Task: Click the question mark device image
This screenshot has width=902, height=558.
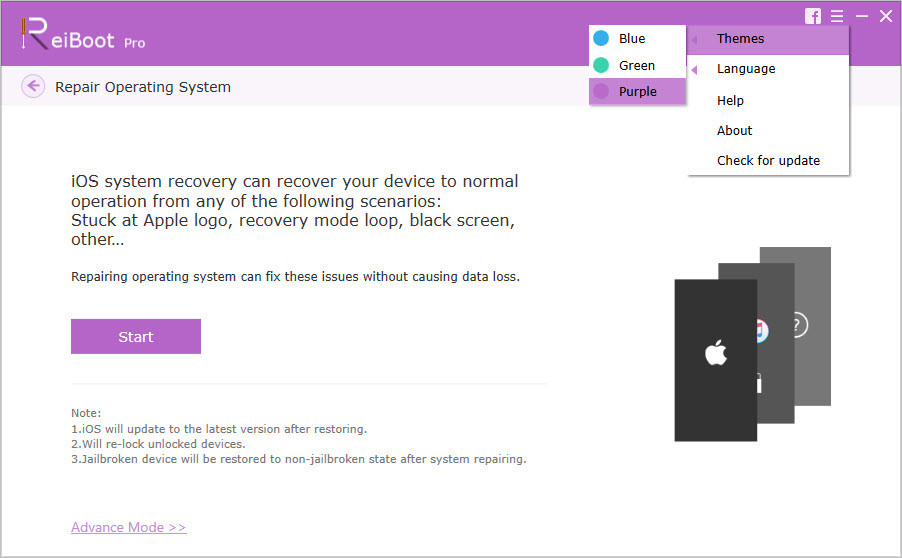Action: coord(812,326)
